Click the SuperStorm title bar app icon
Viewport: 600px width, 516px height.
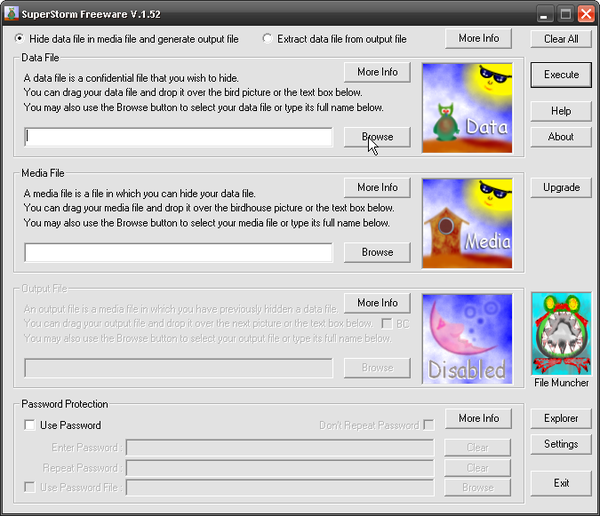(11, 14)
